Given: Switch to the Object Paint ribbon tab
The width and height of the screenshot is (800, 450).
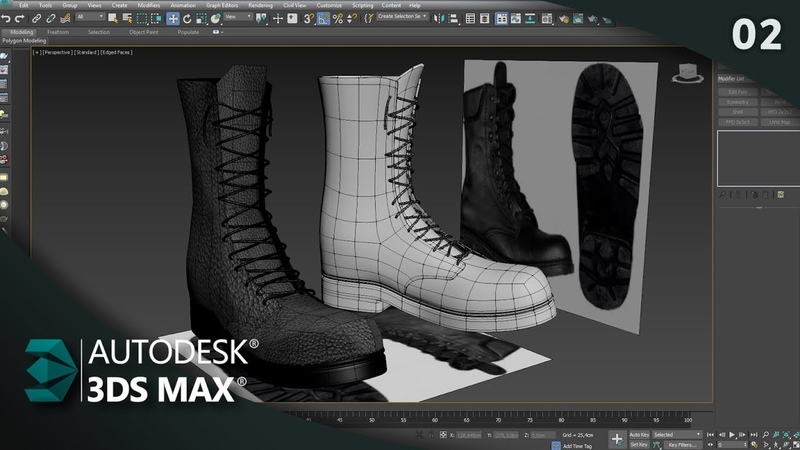Looking at the screenshot, I should click(x=143, y=32).
